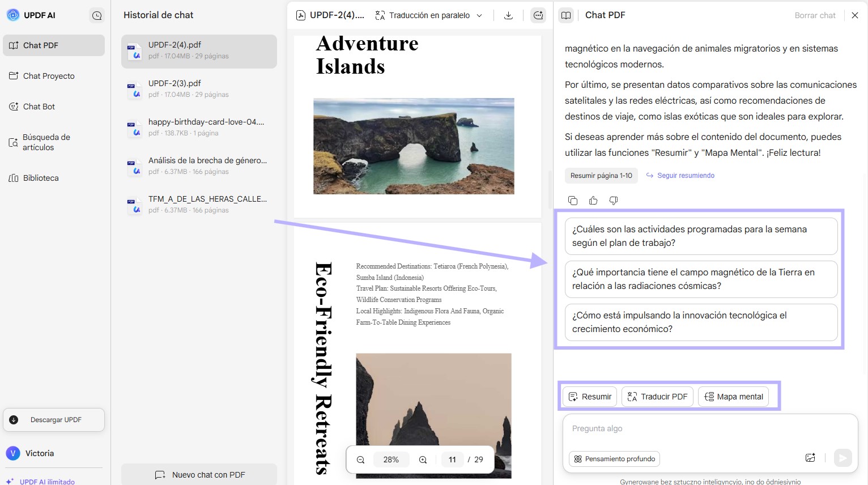This screenshot has height=485, width=868.
Task: Click the download PDF icon
Action: pyautogui.click(x=508, y=15)
